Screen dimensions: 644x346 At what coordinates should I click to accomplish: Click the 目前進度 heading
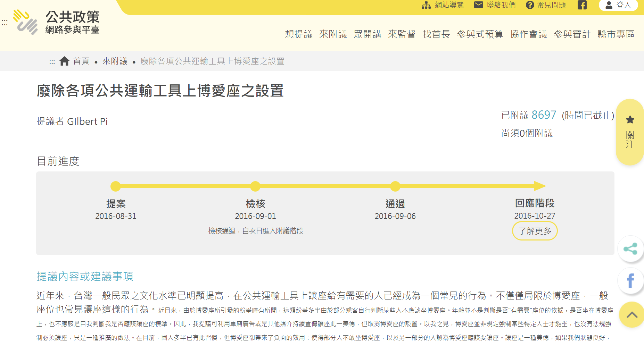pos(58,161)
